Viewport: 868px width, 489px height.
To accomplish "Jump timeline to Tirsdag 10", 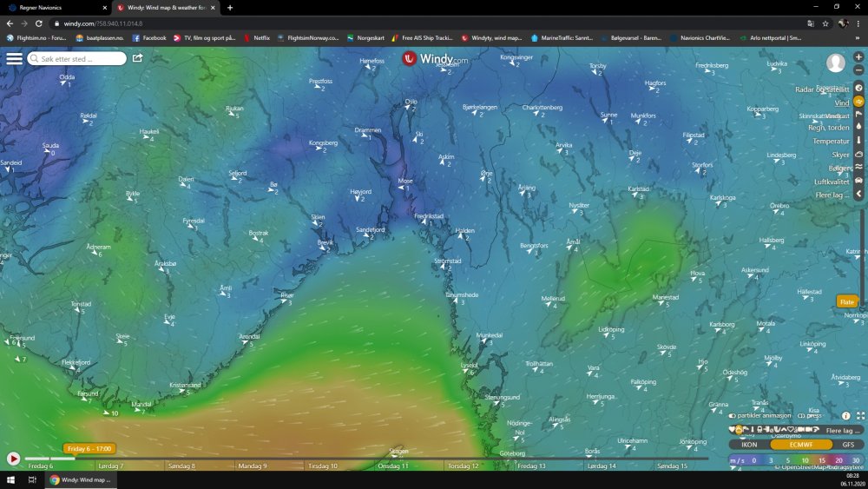I will tap(323, 466).
